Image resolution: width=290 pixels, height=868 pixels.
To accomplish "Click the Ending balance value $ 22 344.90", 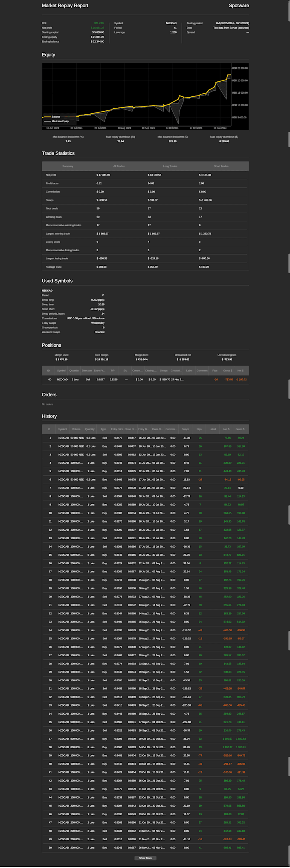I will (x=98, y=42).
